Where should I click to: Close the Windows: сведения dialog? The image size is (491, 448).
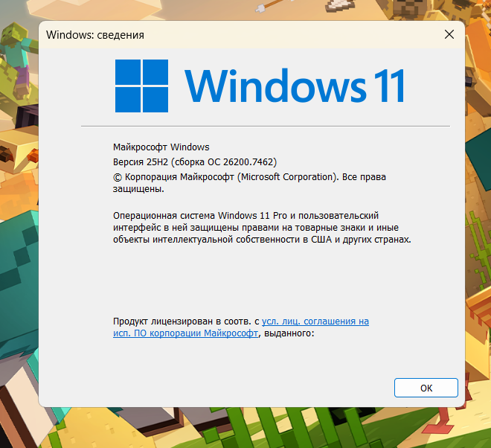[x=449, y=34]
